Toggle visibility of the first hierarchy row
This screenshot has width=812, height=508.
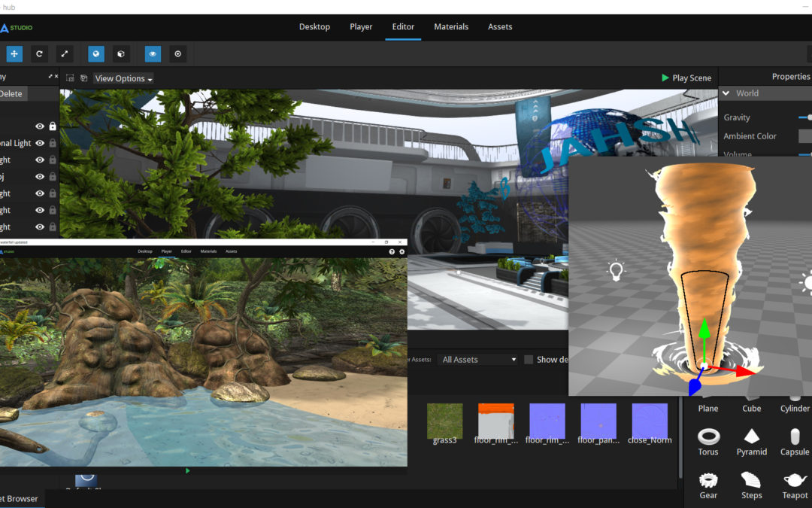tap(40, 126)
